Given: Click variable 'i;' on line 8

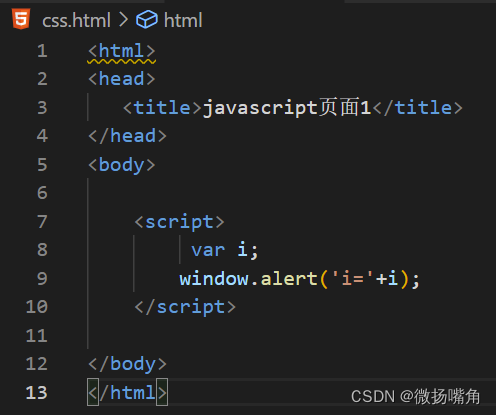Looking at the screenshot, I should (248, 250).
